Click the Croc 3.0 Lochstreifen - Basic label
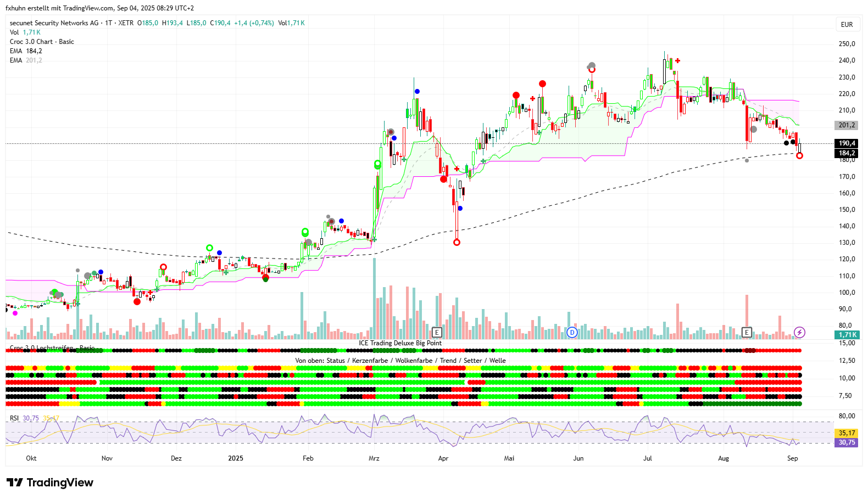 point(52,348)
